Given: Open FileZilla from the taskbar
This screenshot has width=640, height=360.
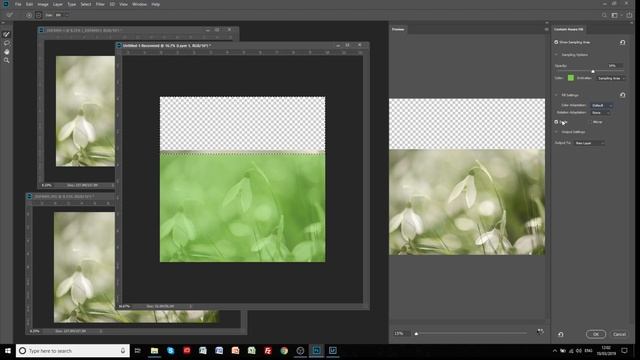Looking at the screenshot, I should [x=268, y=351].
